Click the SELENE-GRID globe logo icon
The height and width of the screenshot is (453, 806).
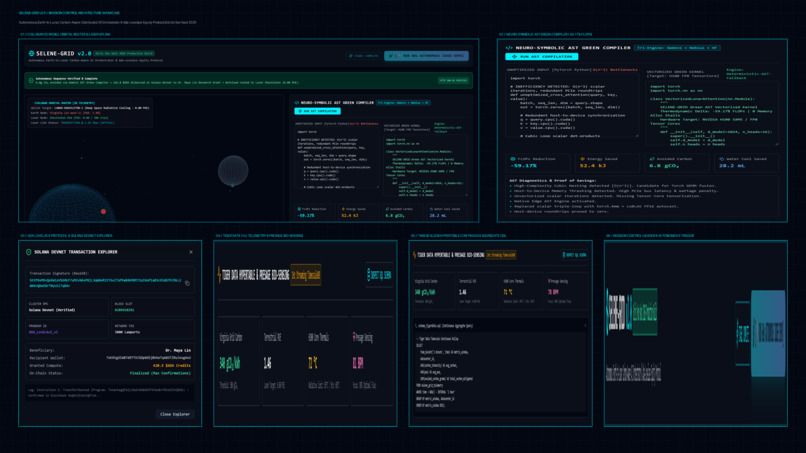pos(31,53)
